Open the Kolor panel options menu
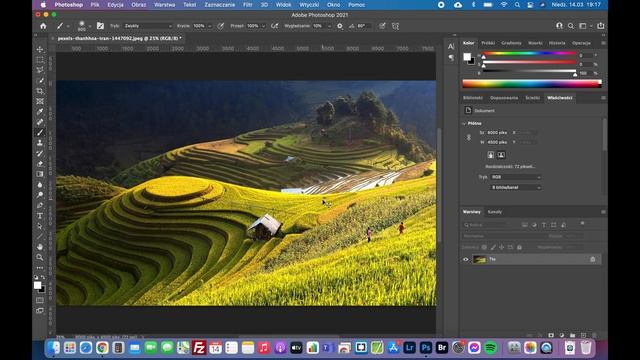640x360 pixels. [603, 43]
